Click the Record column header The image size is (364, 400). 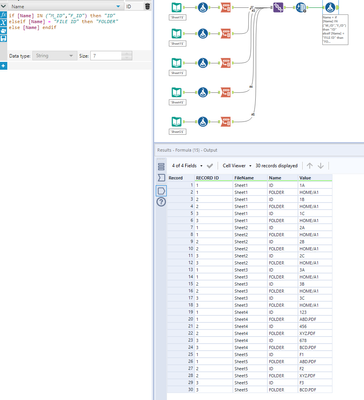(181, 178)
